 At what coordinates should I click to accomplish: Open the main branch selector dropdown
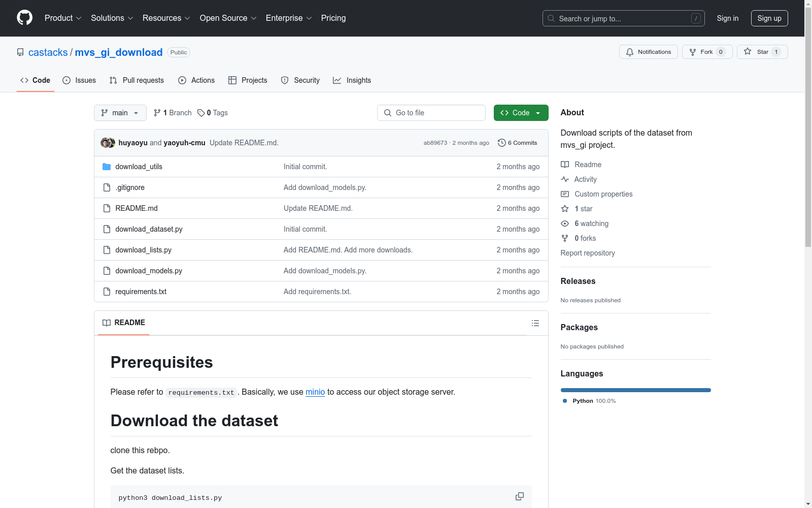120,113
